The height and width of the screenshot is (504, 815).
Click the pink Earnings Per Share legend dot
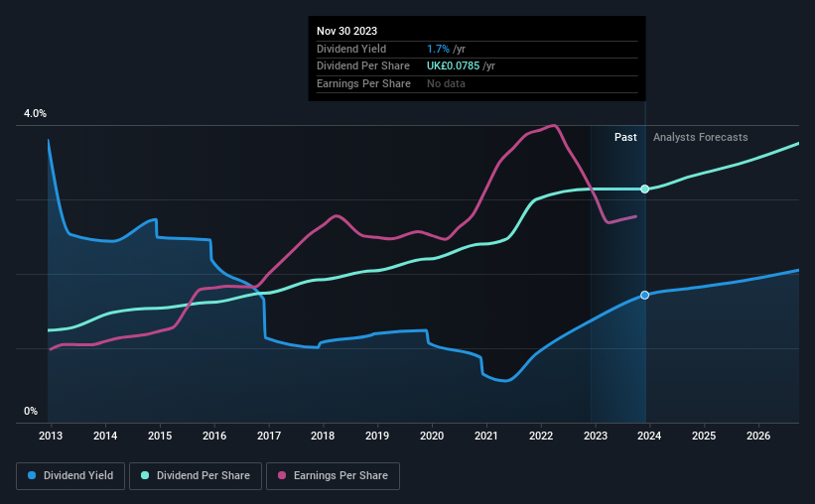coord(282,475)
